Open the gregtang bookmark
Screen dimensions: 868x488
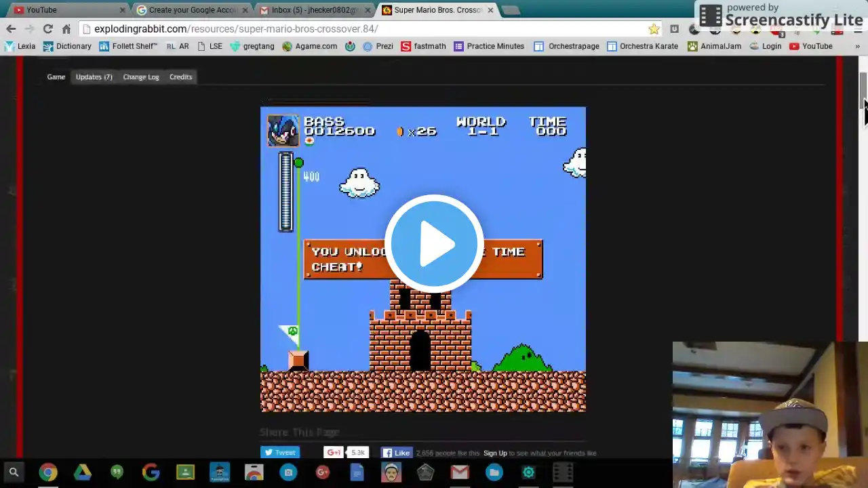252,46
